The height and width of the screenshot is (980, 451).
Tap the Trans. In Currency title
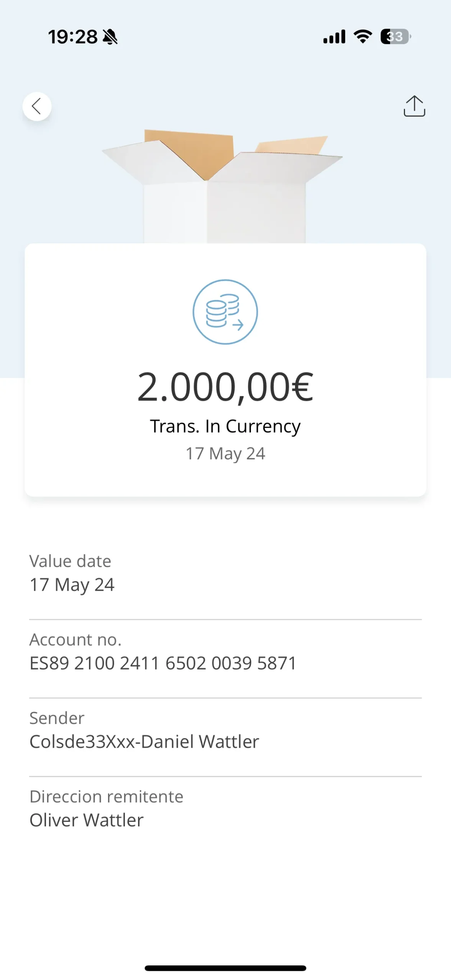coord(225,426)
